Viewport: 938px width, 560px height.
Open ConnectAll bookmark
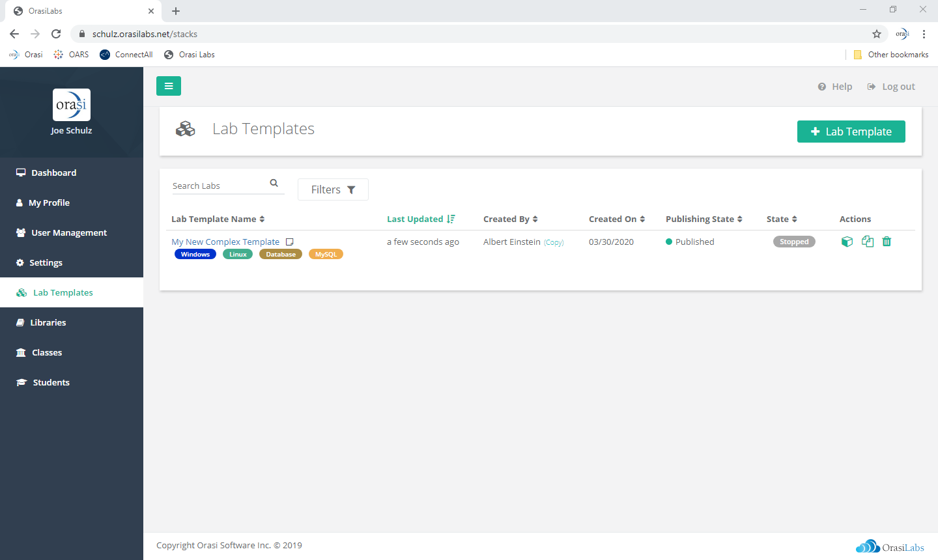click(x=126, y=55)
